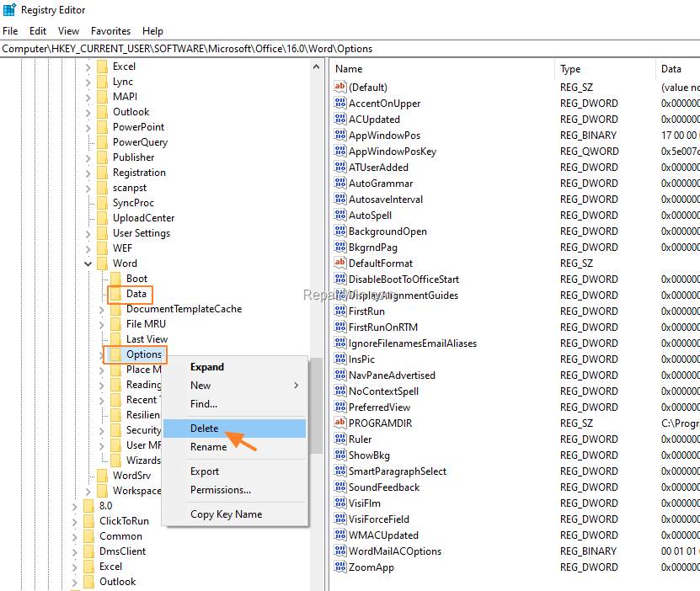Click the Data folder icon
Screen dimensions: 700x591
(116, 294)
